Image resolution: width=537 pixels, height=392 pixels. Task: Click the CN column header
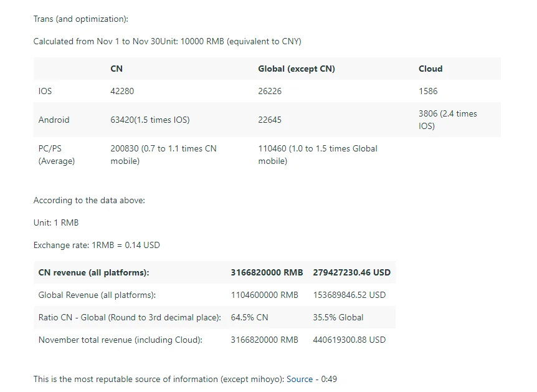(x=116, y=69)
